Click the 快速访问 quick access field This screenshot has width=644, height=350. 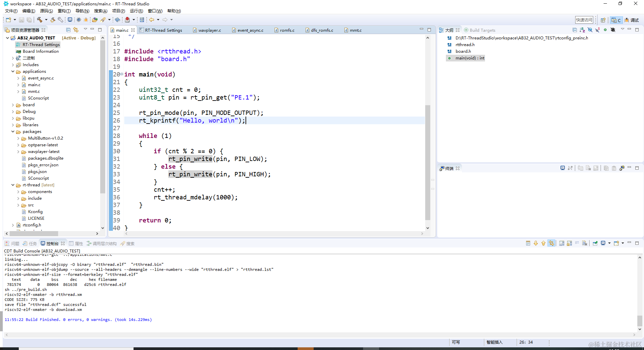click(x=584, y=20)
